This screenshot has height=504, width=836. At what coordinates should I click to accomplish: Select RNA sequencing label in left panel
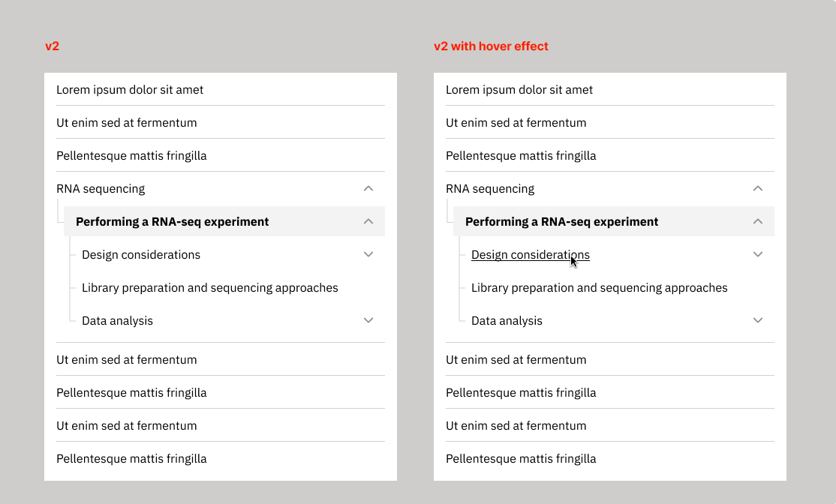tap(101, 189)
